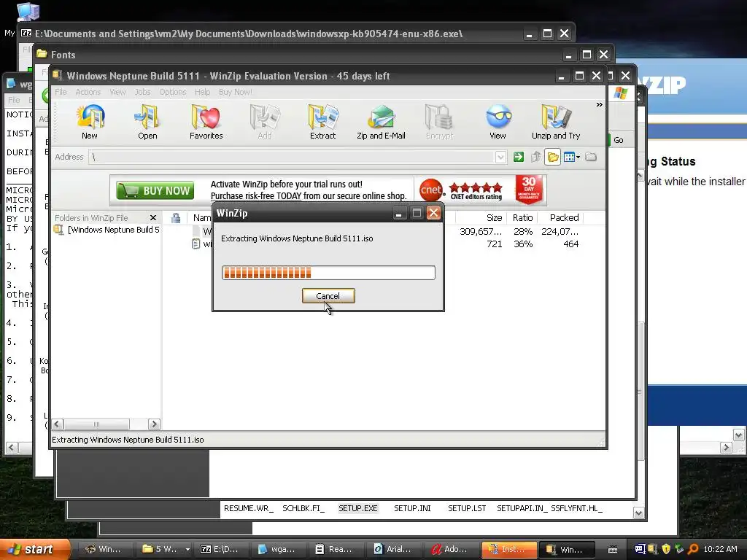Switch to the Rea... taskbar item
The image size is (747, 560).
click(x=337, y=549)
